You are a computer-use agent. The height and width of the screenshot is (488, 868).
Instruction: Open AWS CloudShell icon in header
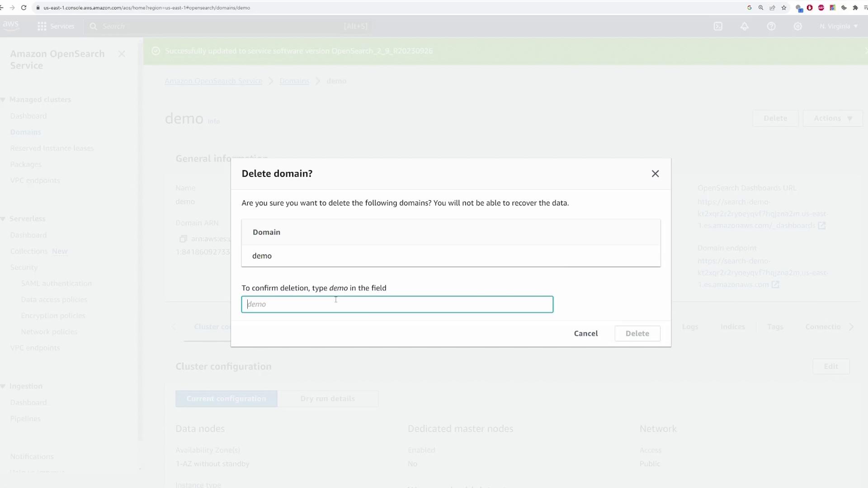tap(718, 26)
